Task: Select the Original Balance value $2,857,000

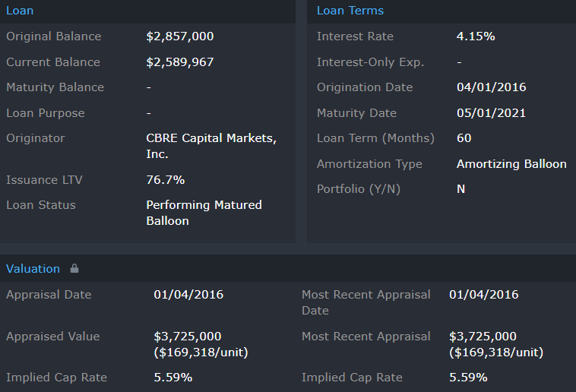Action: tap(179, 36)
